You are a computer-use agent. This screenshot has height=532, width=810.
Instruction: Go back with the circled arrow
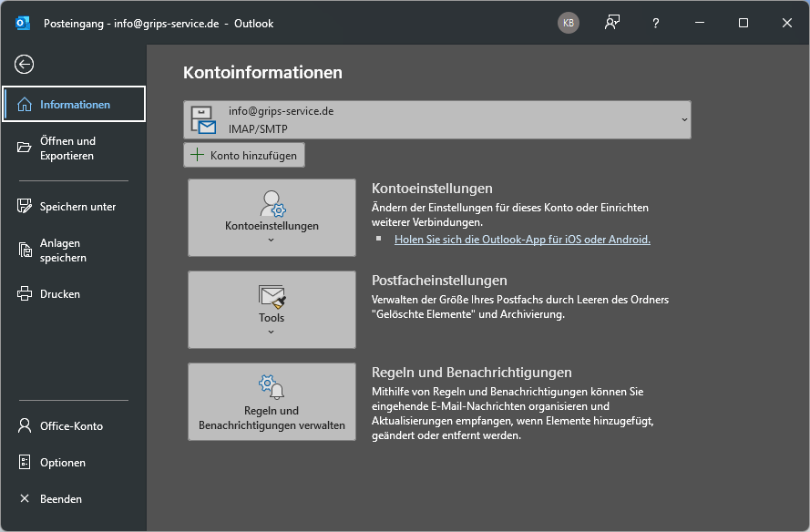pos(24,65)
